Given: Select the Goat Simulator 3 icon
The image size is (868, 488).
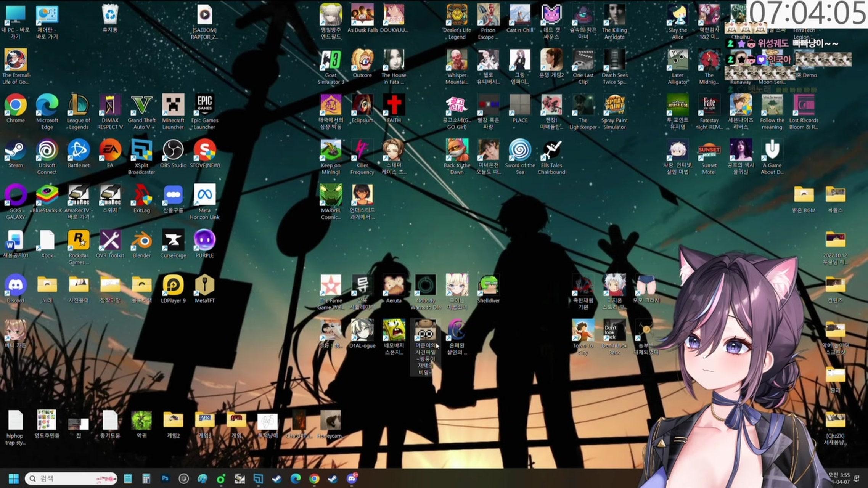Looking at the screenshot, I should (x=331, y=61).
